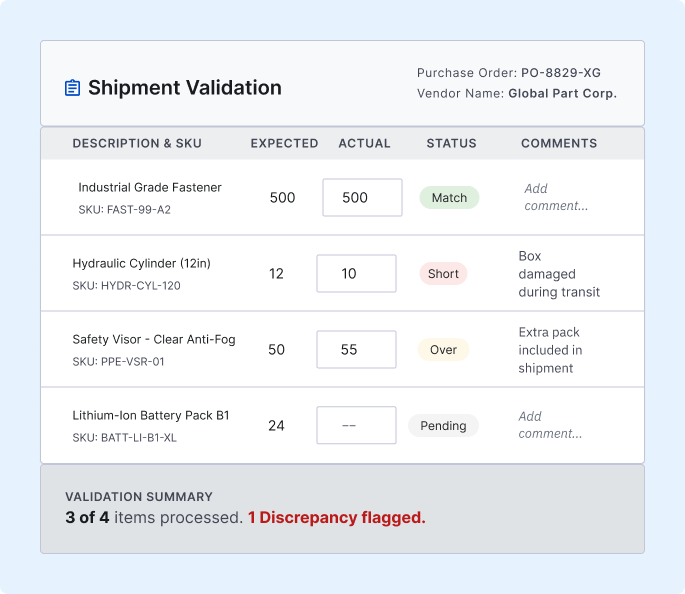Edit comment 'Box damaged during transit'
The width and height of the screenshot is (685, 594).
point(559,274)
